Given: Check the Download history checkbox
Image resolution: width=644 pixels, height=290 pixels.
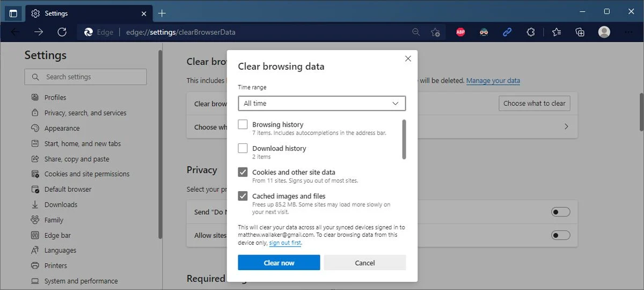Looking at the screenshot, I should point(243,148).
